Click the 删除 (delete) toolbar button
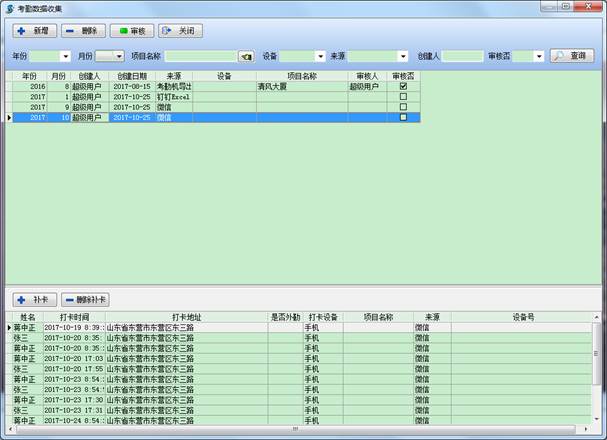 [82, 31]
